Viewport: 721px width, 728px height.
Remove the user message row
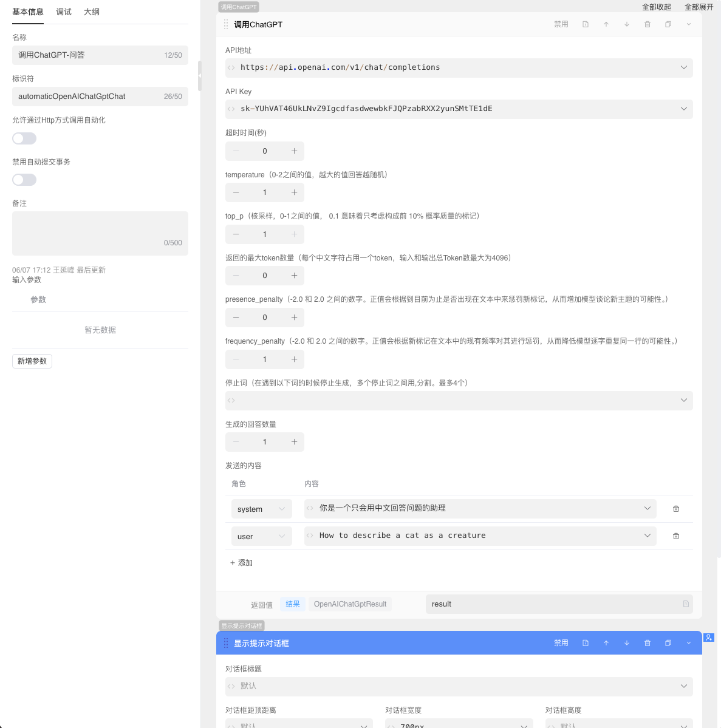point(676,536)
